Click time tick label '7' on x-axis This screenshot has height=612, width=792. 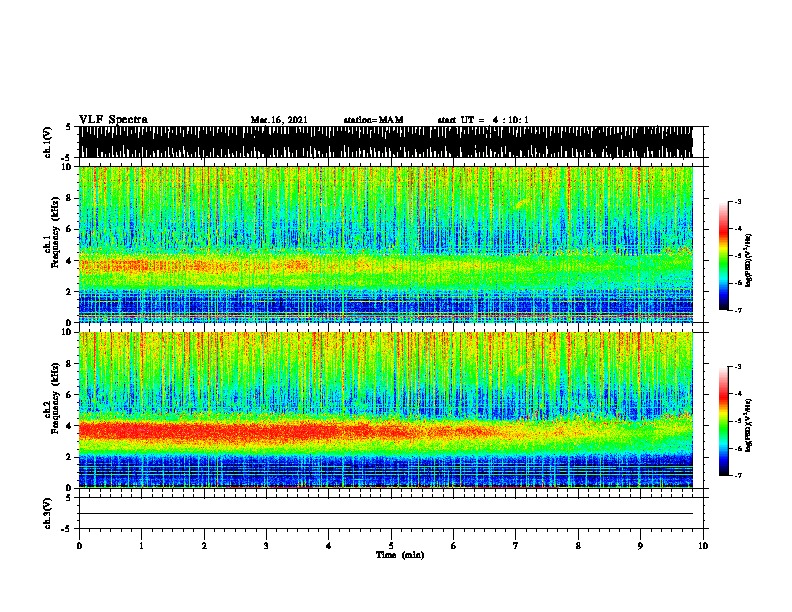click(516, 545)
